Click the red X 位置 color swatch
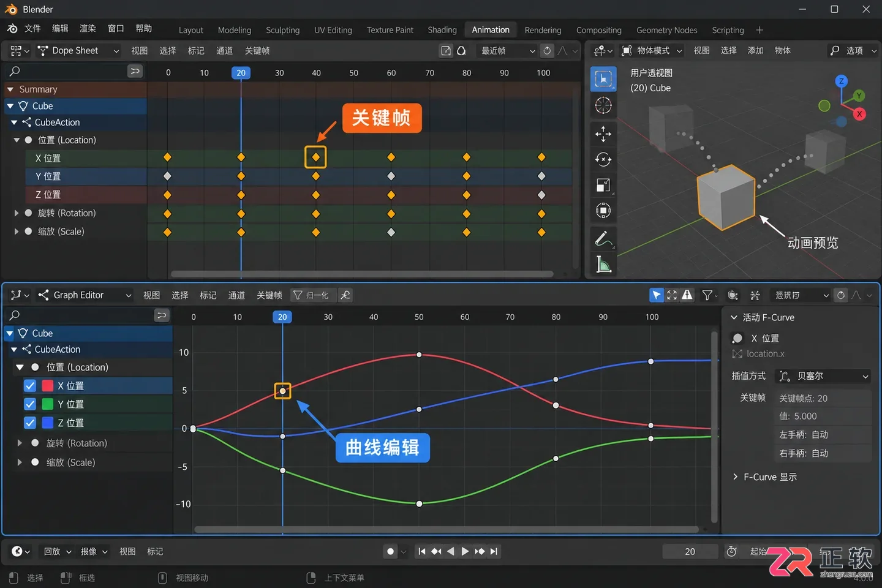The width and height of the screenshot is (882, 588). pos(48,386)
